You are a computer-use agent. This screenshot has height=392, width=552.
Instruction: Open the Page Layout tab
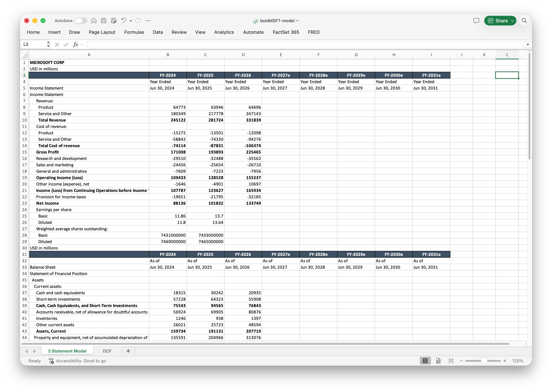click(x=102, y=32)
